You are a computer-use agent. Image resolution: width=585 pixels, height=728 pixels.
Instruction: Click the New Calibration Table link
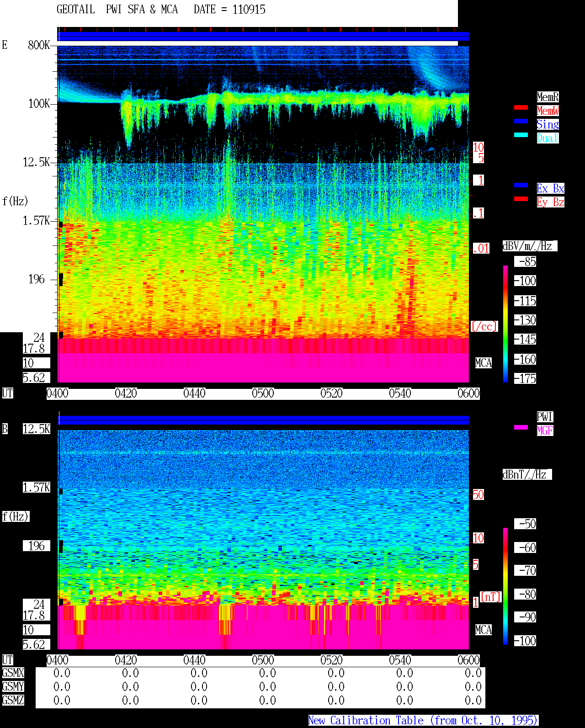tap(423, 721)
